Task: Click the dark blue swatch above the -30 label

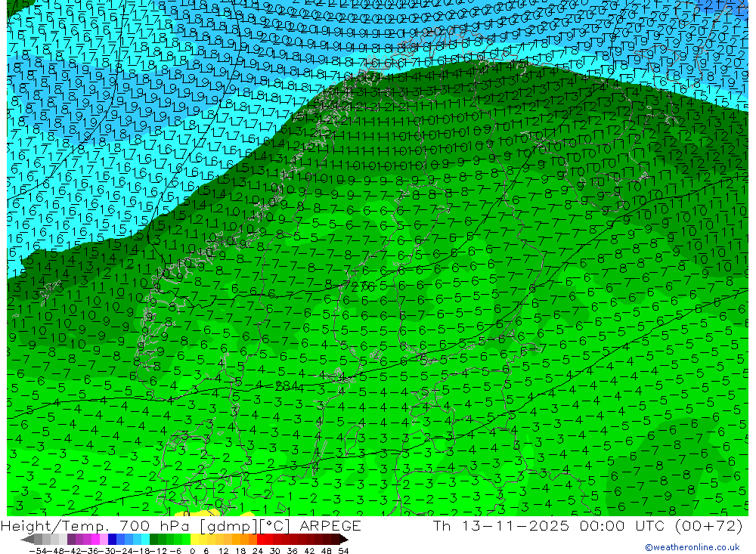Action: (x=112, y=540)
